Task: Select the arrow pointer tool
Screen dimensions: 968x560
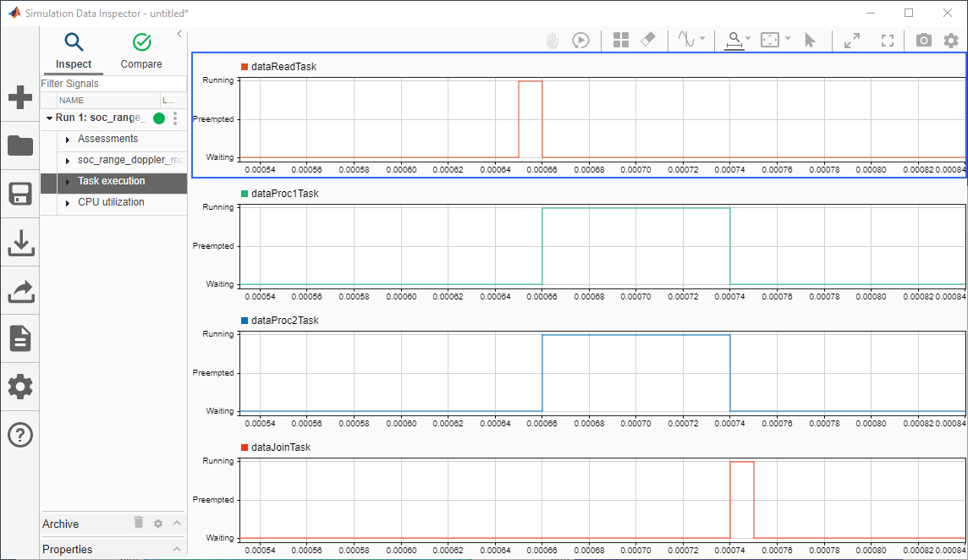Action: pos(809,40)
